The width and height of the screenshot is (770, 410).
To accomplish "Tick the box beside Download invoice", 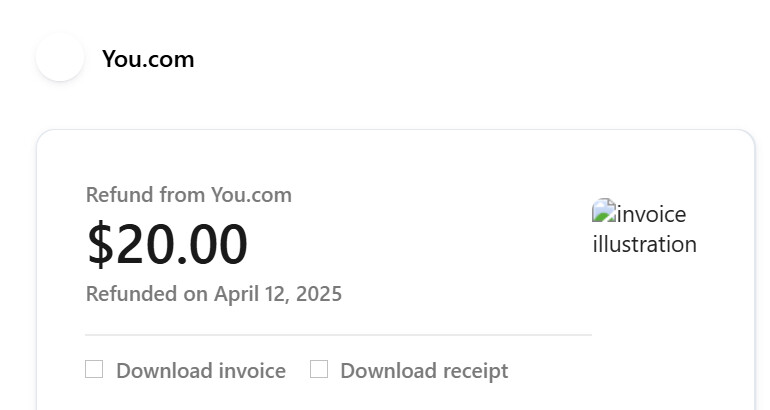I will (94, 370).
